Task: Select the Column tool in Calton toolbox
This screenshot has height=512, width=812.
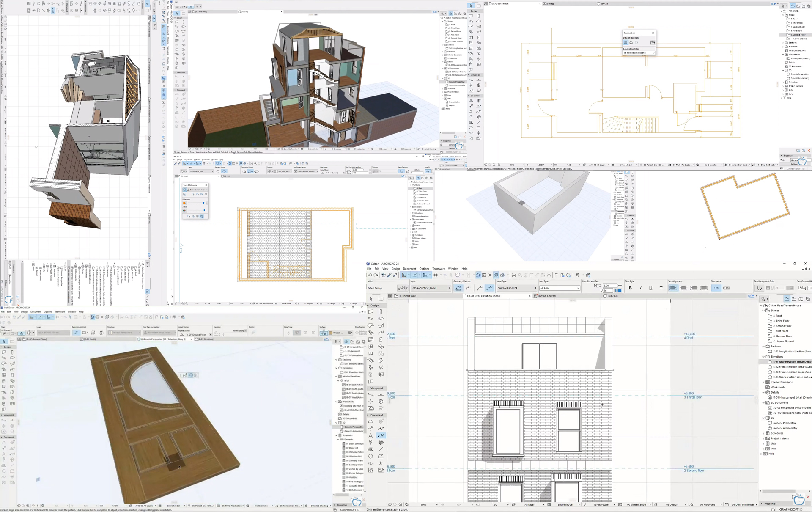Action: pos(381,311)
